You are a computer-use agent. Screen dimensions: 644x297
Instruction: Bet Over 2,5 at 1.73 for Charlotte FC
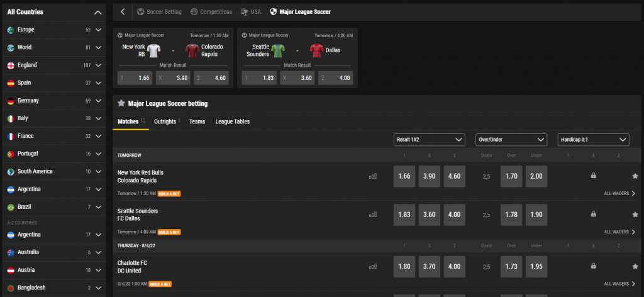pyautogui.click(x=511, y=267)
